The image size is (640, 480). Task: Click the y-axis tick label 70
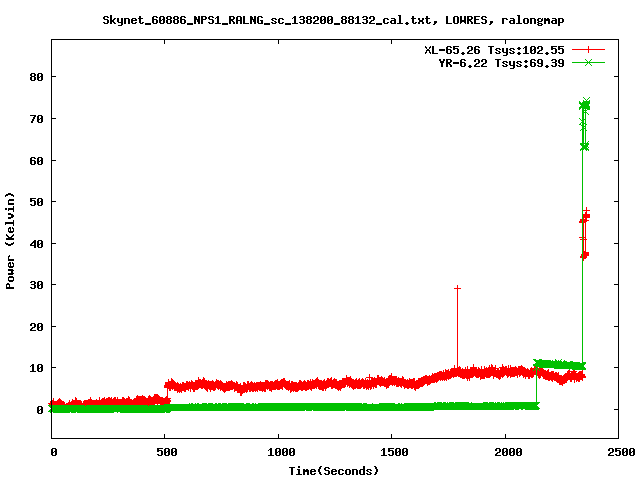tap(36, 119)
